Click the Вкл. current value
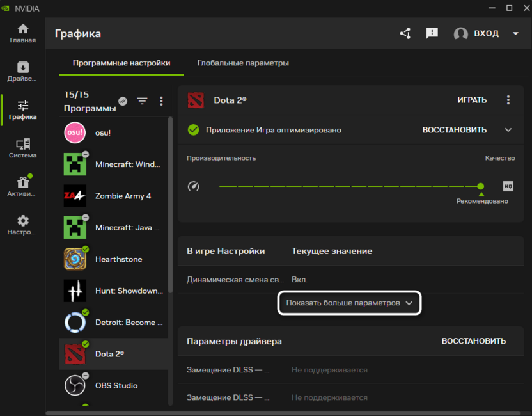 [x=300, y=280]
